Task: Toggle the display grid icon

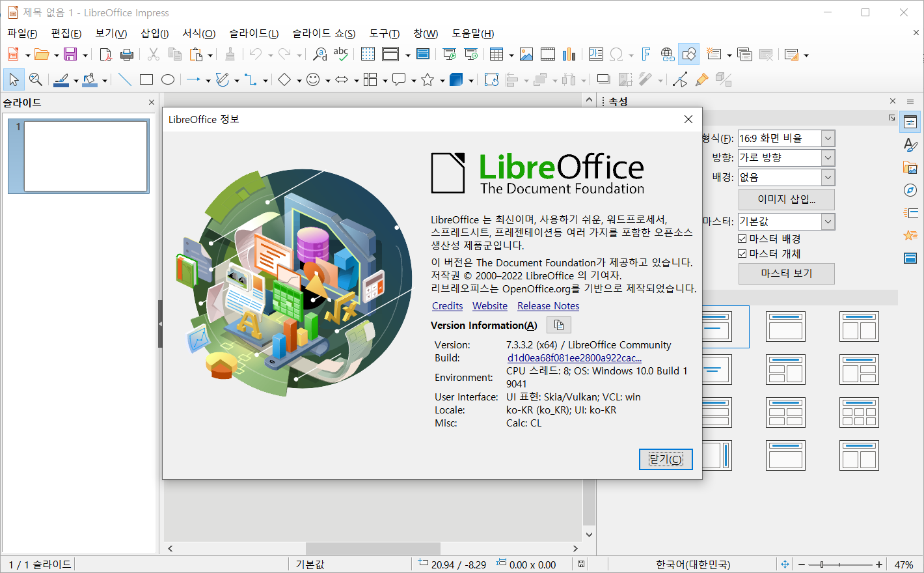Action: point(368,55)
